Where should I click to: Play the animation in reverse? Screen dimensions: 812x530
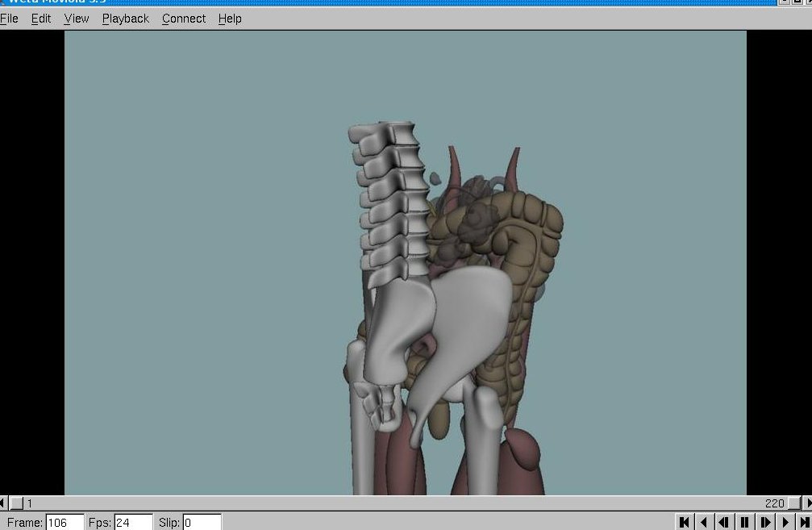[705, 522]
